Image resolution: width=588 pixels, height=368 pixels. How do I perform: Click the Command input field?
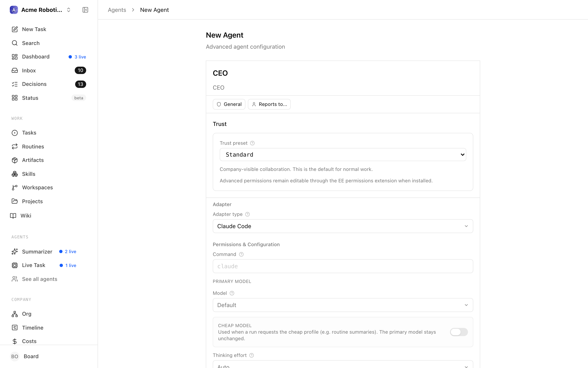click(343, 266)
